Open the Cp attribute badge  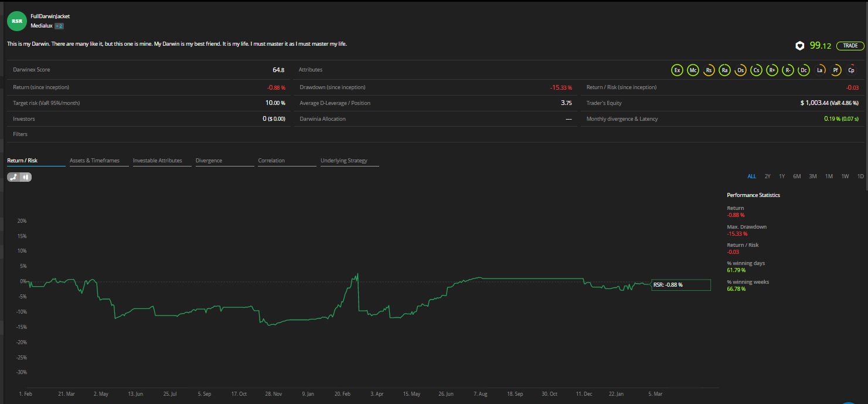(x=851, y=70)
